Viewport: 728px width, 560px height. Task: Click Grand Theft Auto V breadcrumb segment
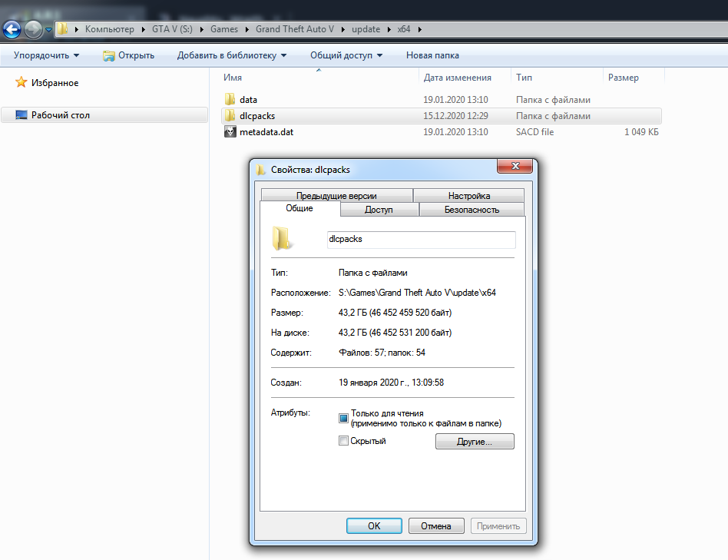294,29
